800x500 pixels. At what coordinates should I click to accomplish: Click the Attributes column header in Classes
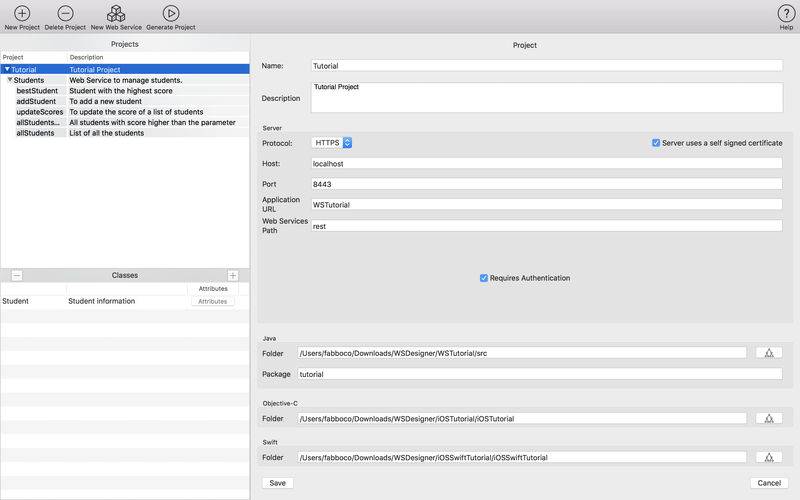coord(213,289)
